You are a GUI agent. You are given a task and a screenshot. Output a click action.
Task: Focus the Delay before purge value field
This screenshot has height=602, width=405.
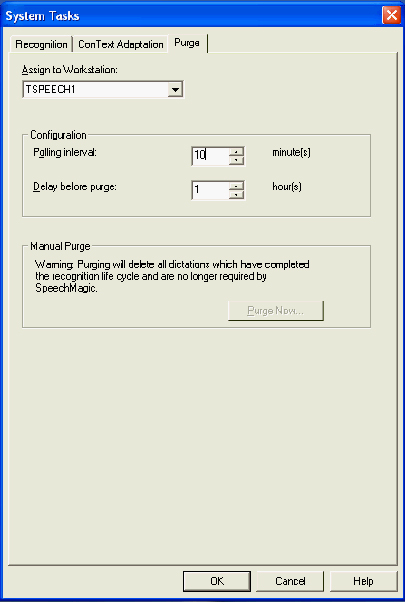click(210, 190)
